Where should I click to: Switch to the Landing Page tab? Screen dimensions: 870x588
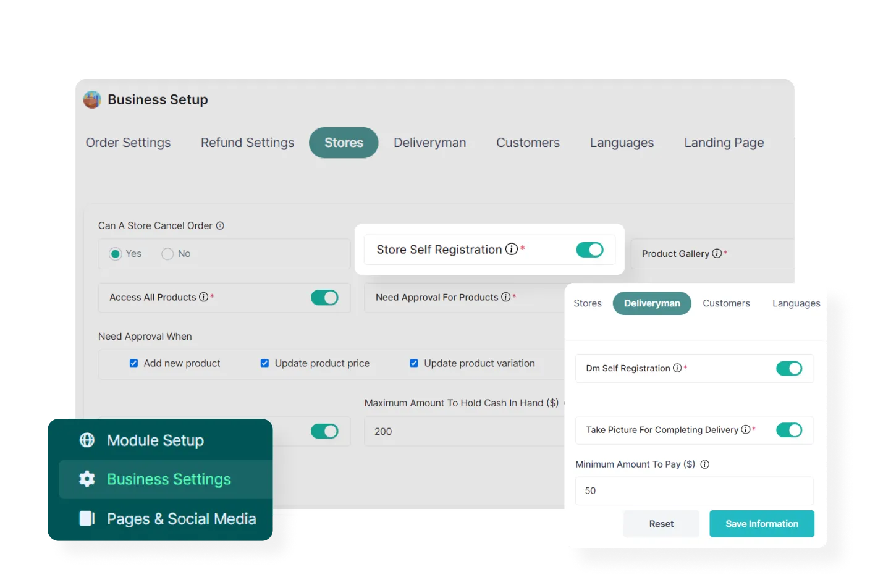point(724,143)
